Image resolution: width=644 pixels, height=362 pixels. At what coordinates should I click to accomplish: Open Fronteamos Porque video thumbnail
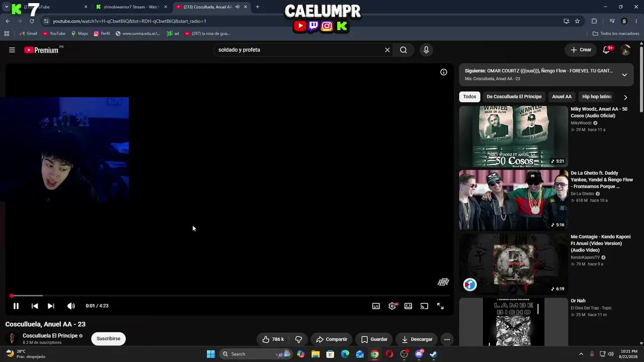coord(513,200)
